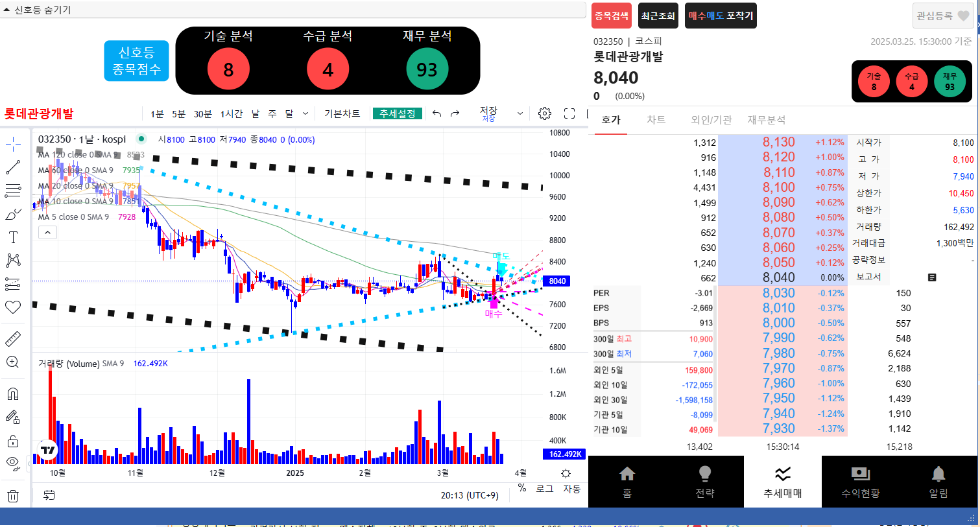This screenshot has height=527, width=980.
Task: Activate the zoom-in magnifier tool
Action: click(x=13, y=362)
